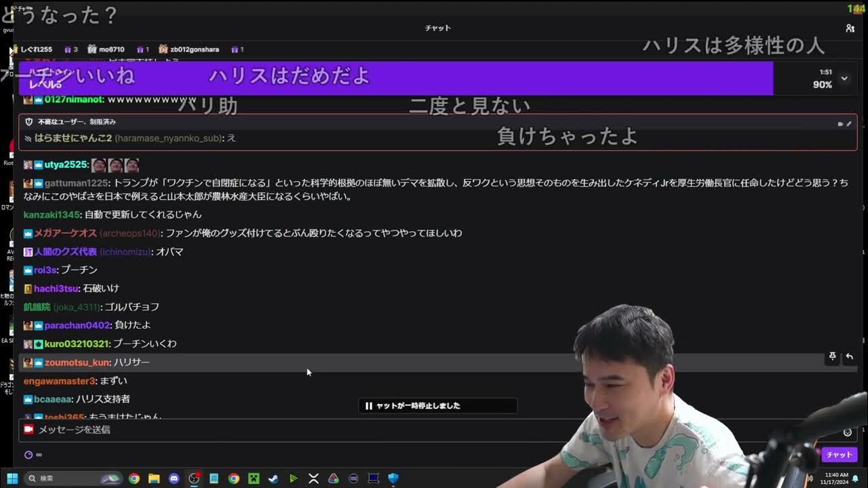
Task: Open username メガアーケオス profile
Action: (65, 233)
